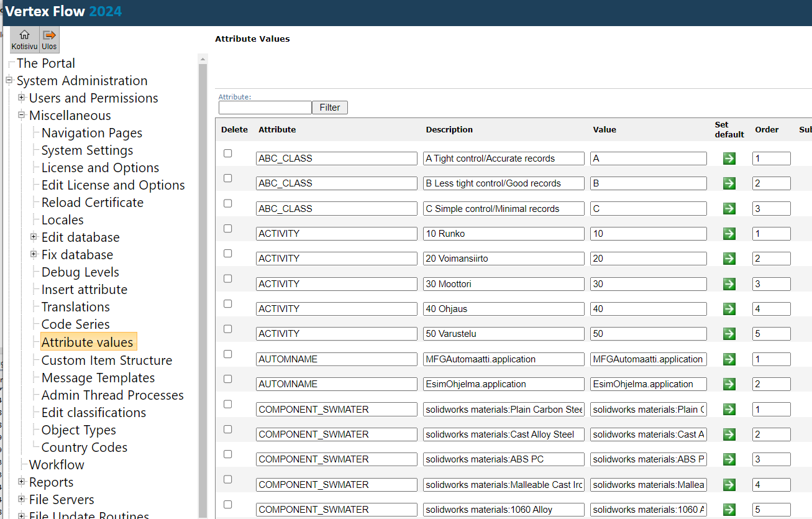The height and width of the screenshot is (519, 812).
Task: Click the navigation tree vertical scrollbar
Action: 202,280
